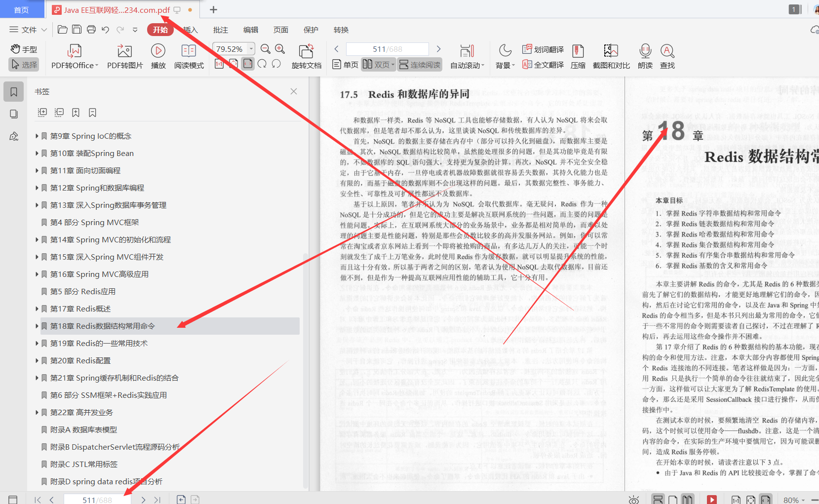Open the bookmark panel sidebar icon

(14, 92)
